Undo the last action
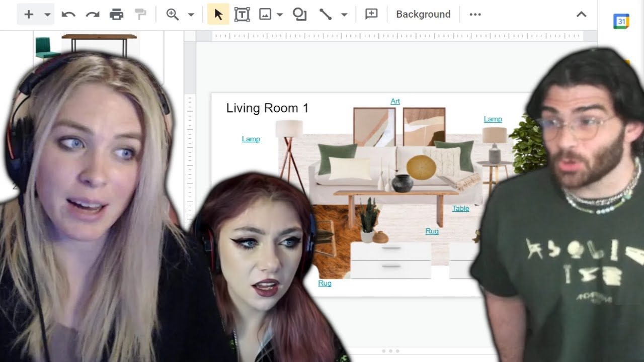 tap(68, 15)
